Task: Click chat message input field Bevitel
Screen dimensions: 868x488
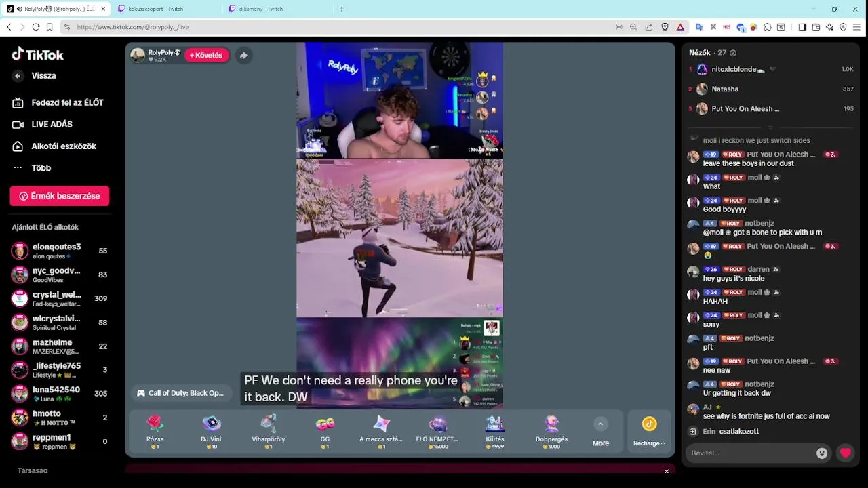Action: coord(750,453)
